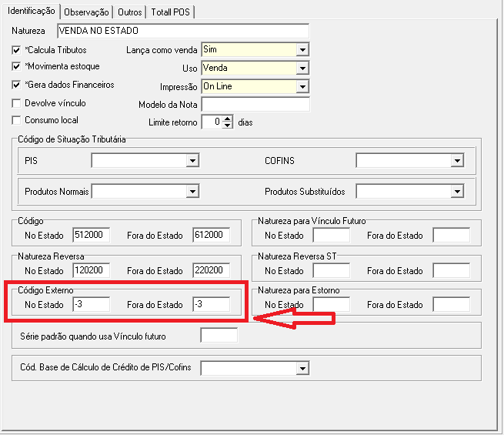Click Natureza Reversa ST No Estado field
The image size is (504, 435).
click(x=332, y=270)
